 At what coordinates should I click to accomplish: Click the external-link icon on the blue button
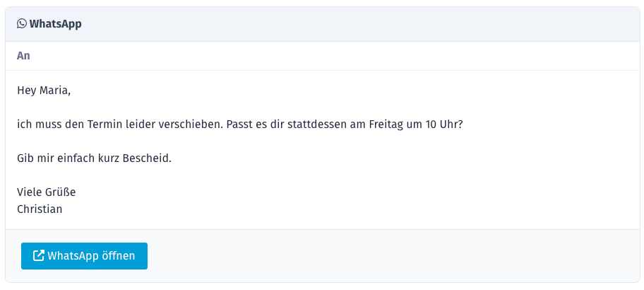click(x=40, y=256)
